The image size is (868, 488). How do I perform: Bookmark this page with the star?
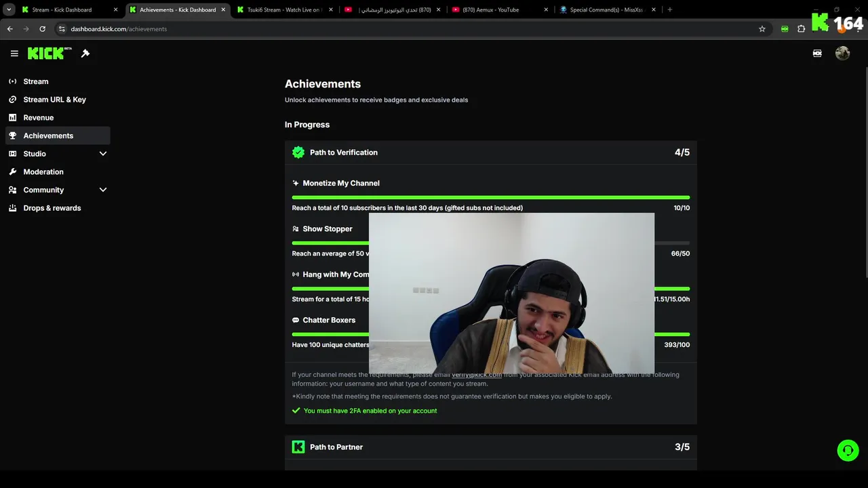pos(762,29)
